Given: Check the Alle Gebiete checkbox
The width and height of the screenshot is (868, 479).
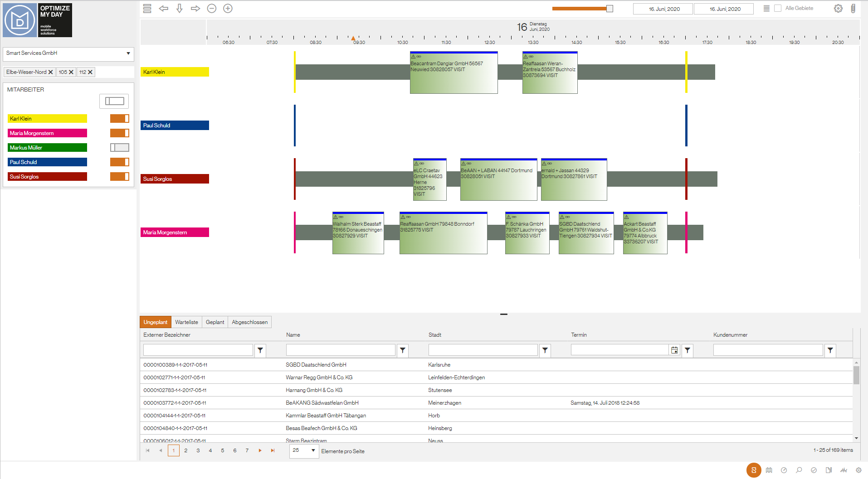Looking at the screenshot, I should point(778,9).
